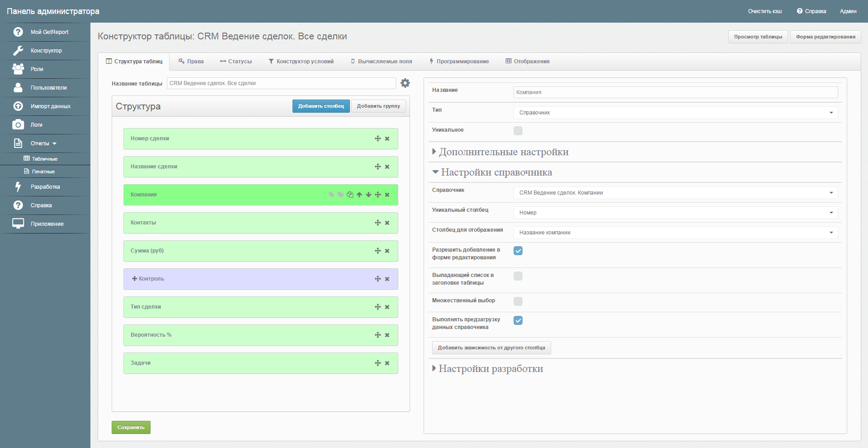Viewport: 868px width, 448px height.
Task: Move Компания column down with arrow
Action: (368, 195)
